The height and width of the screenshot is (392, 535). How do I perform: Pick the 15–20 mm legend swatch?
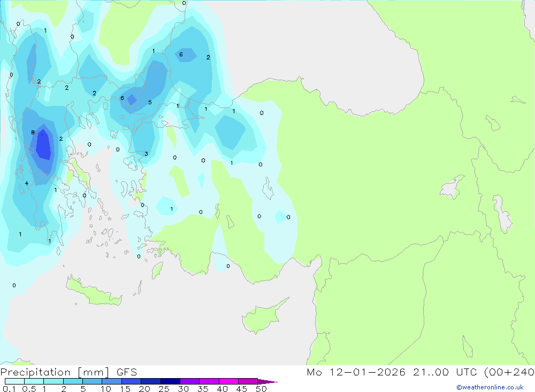[131, 381]
